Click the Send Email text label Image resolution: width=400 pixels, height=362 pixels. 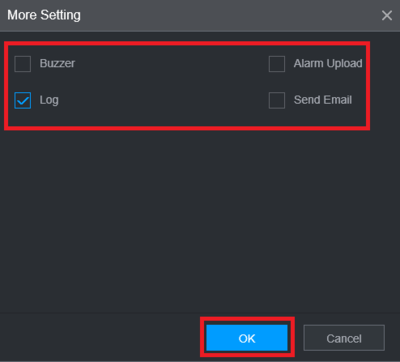coord(323,100)
